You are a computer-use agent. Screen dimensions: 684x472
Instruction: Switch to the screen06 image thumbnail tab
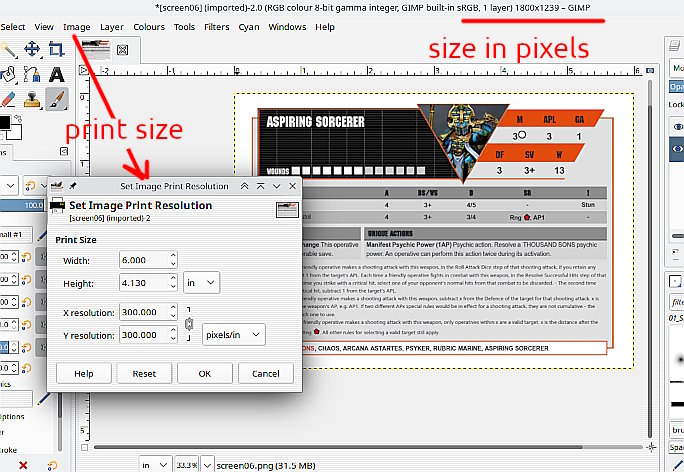(x=96, y=49)
